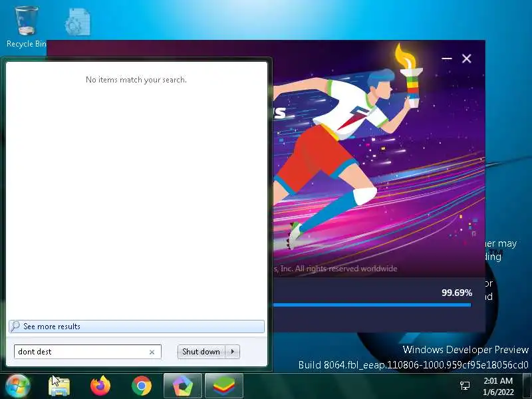Click the Show desktop strip on the taskbar
This screenshot has height=399, width=532.
pos(527,386)
